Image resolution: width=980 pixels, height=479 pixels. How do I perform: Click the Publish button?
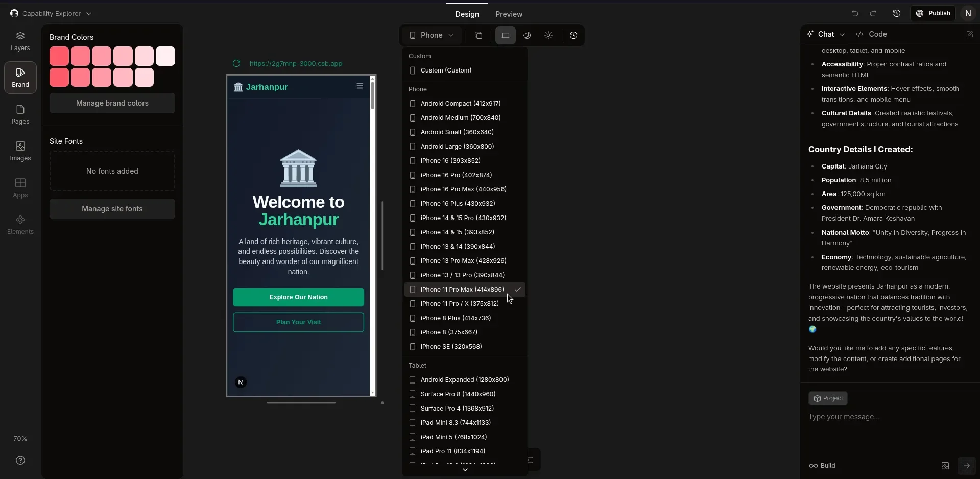tap(933, 13)
